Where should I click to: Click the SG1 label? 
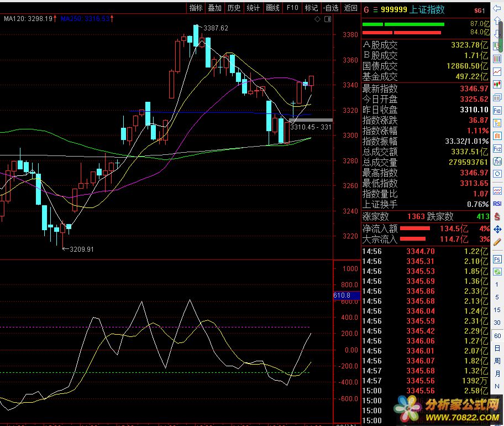[479, 11]
